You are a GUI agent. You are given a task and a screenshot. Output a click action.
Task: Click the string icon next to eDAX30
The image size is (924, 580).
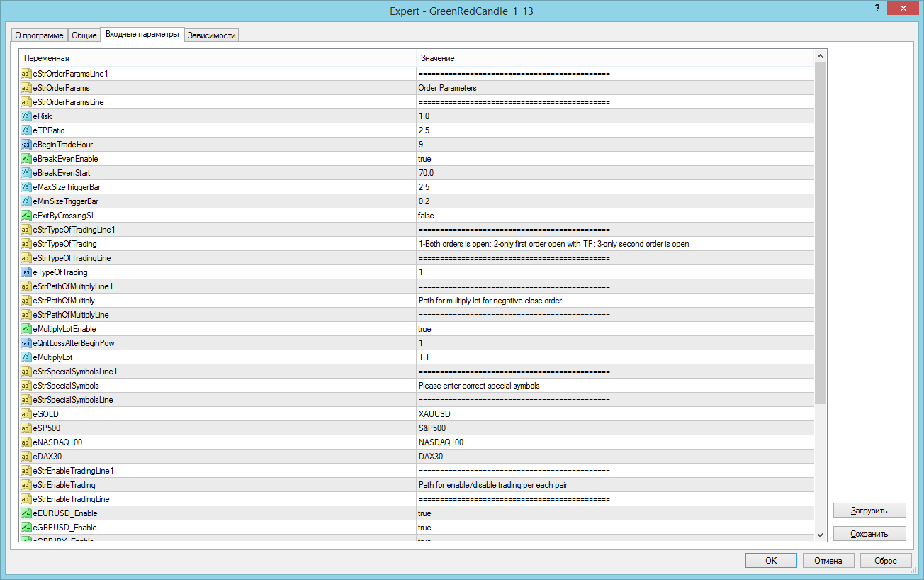pyautogui.click(x=26, y=457)
